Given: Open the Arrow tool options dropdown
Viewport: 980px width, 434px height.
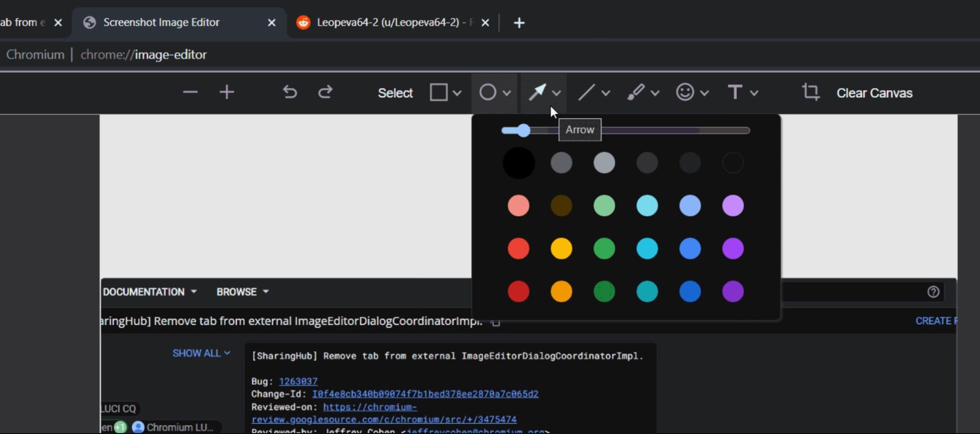Looking at the screenshot, I should click(556, 93).
